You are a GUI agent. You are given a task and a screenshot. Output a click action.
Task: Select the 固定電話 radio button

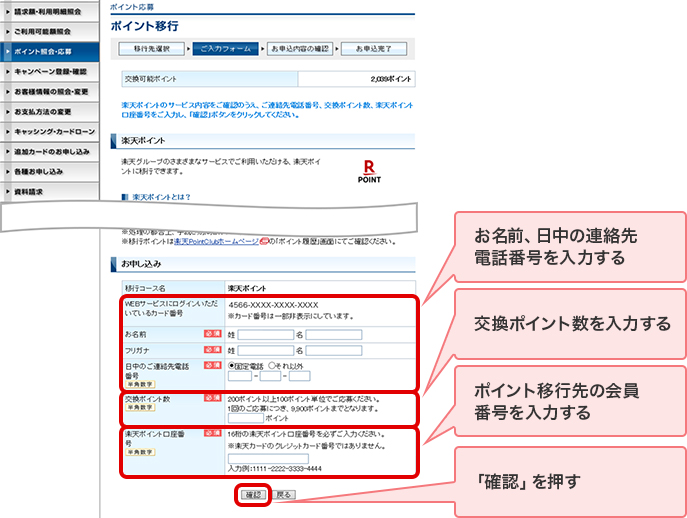(232, 365)
